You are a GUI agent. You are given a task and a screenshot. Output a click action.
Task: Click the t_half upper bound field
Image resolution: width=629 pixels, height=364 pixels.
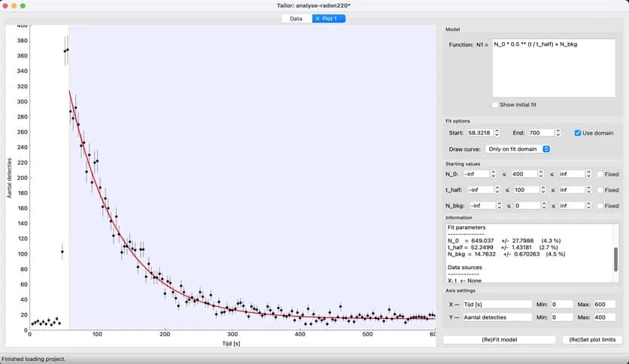click(572, 190)
